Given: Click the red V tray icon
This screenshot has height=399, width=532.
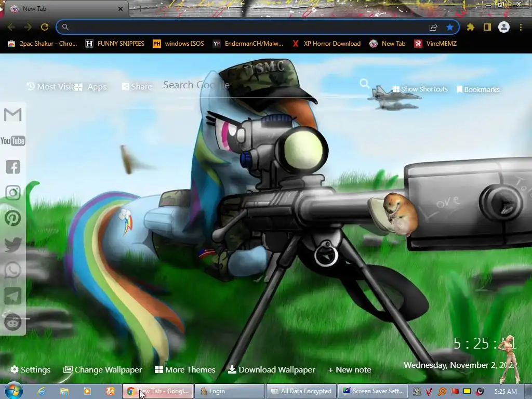Looking at the screenshot, I should [429, 392].
